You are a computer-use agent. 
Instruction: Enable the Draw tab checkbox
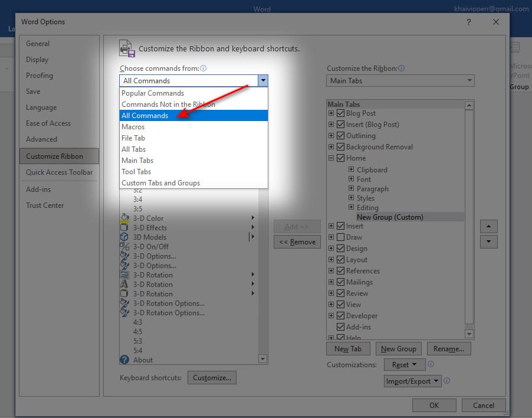point(340,237)
